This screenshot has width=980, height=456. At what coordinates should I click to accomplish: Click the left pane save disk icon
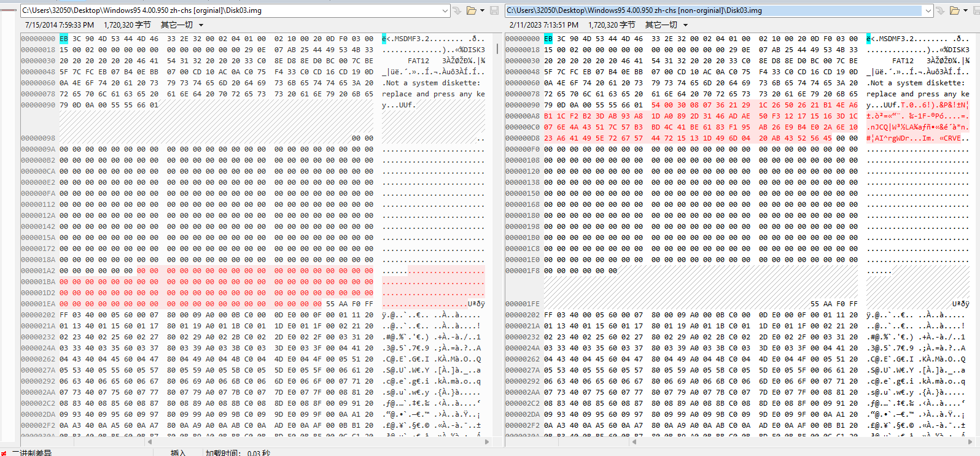click(494, 10)
